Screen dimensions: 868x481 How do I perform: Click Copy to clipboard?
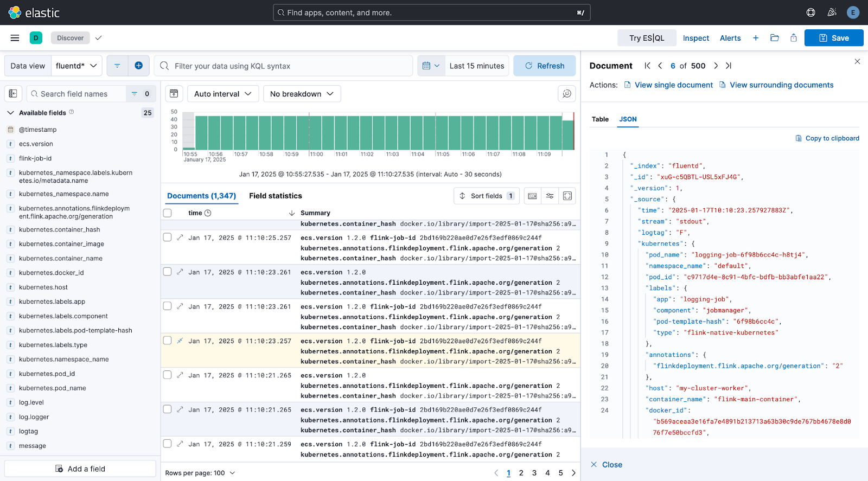pyautogui.click(x=827, y=138)
